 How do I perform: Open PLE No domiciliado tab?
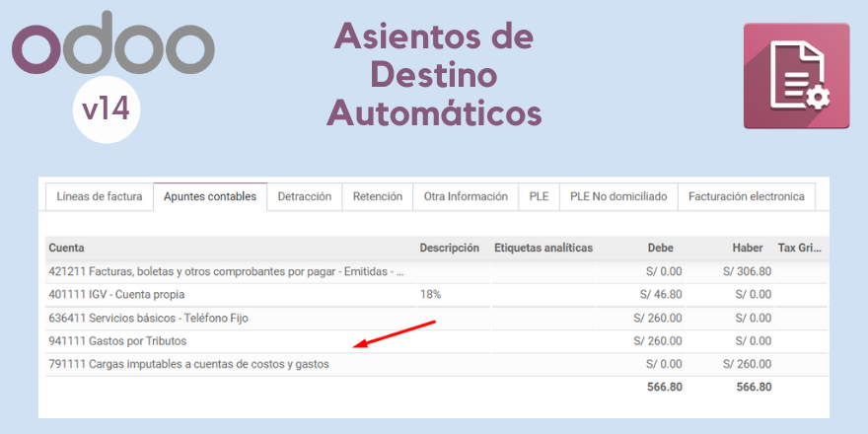point(618,196)
